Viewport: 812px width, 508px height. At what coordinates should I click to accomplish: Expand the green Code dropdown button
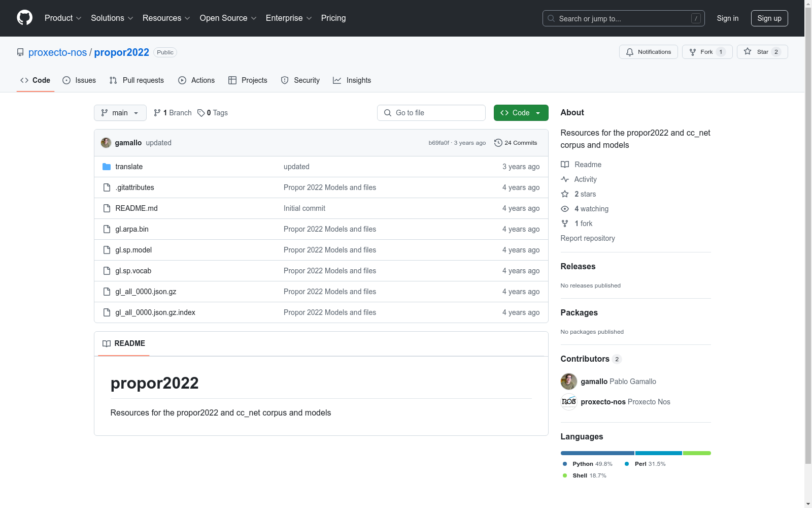coord(521,113)
